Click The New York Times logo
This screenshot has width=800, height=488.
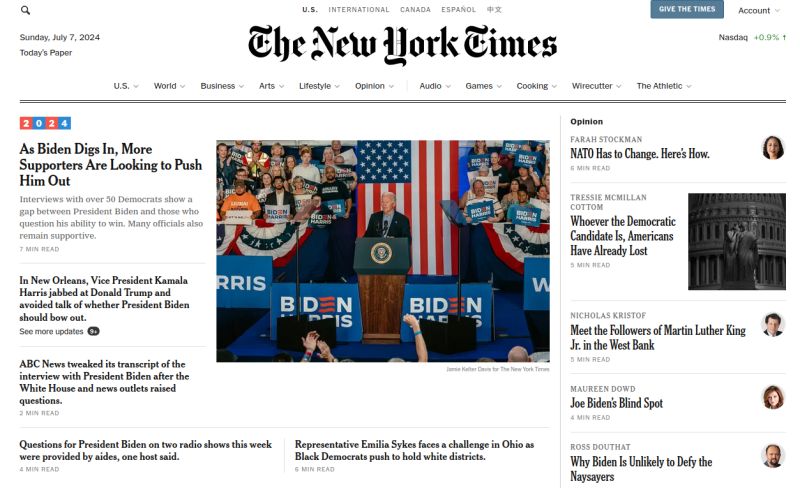(x=403, y=45)
